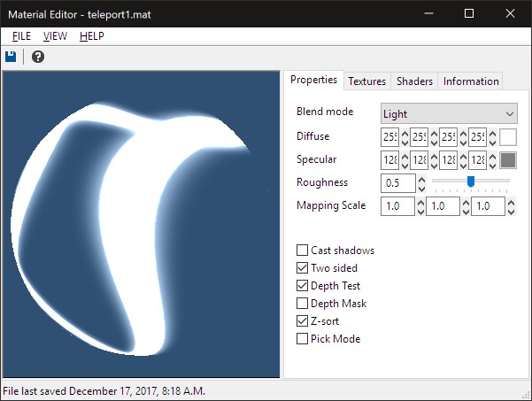Open the FILE menu
Image resolution: width=532 pixels, height=401 pixels.
pyautogui.click(x=21, y=36)
